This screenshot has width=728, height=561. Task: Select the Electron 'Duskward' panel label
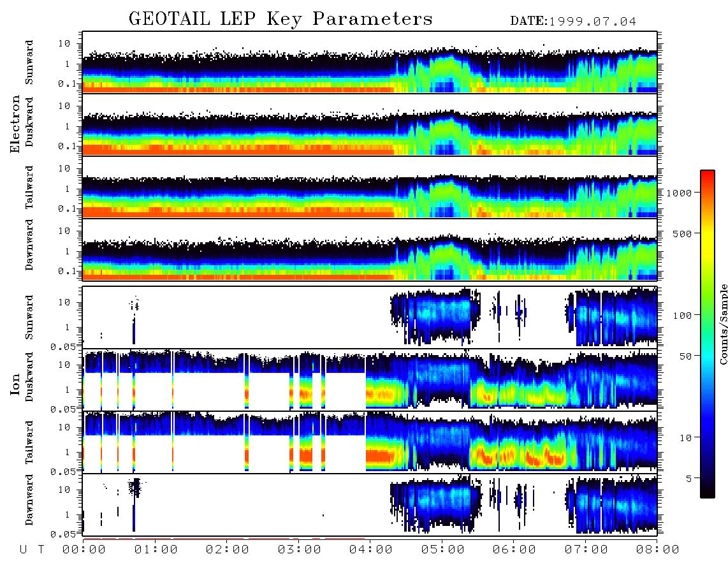tap(29, 122)
